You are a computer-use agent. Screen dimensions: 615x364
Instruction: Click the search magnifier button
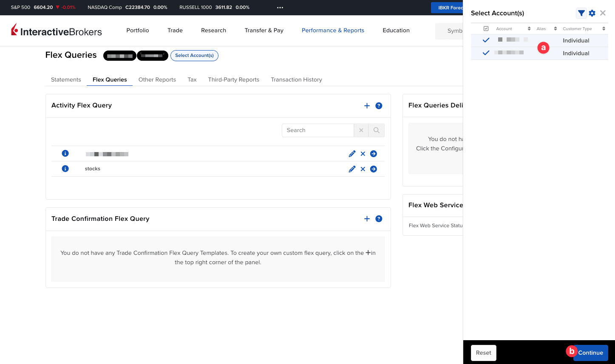pyautogui.click(x=376, y=130)
